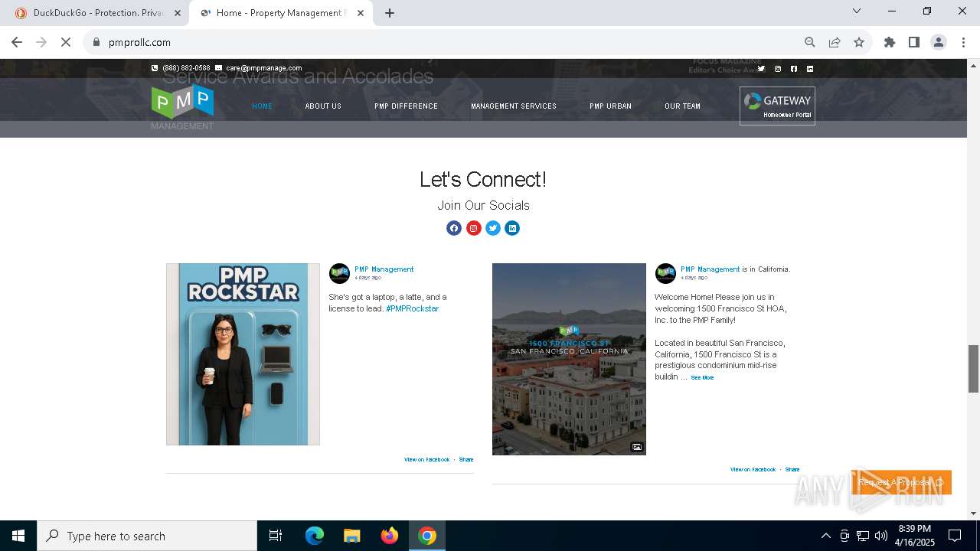Click the Facebook icon in the site header
Screen dimensions: 980x551
pos(794,69)
